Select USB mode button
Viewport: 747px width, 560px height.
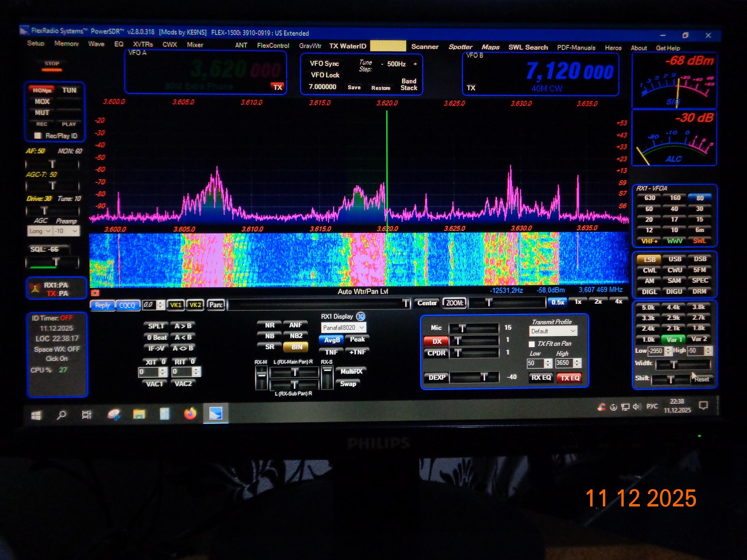click(x=674, y=259)
